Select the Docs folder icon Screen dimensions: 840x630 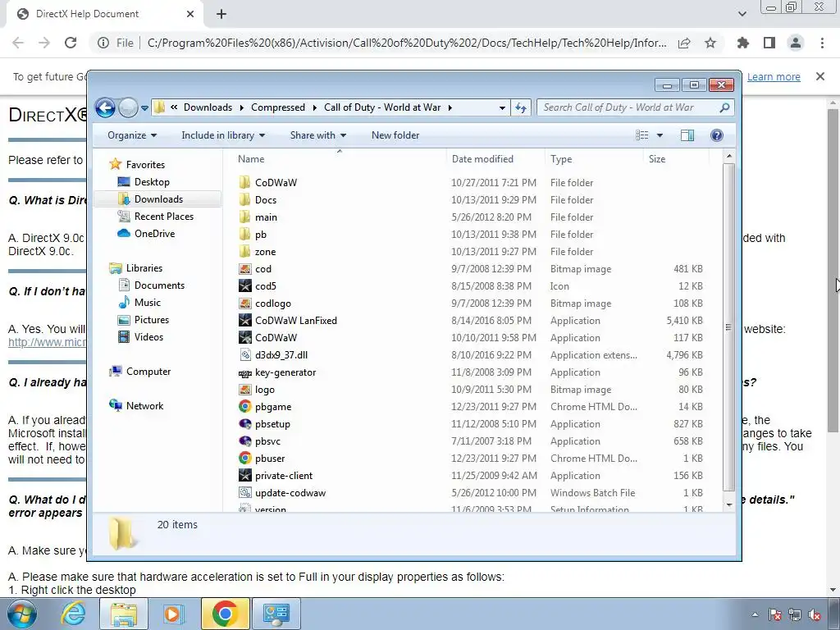click(x=244, y=200)
